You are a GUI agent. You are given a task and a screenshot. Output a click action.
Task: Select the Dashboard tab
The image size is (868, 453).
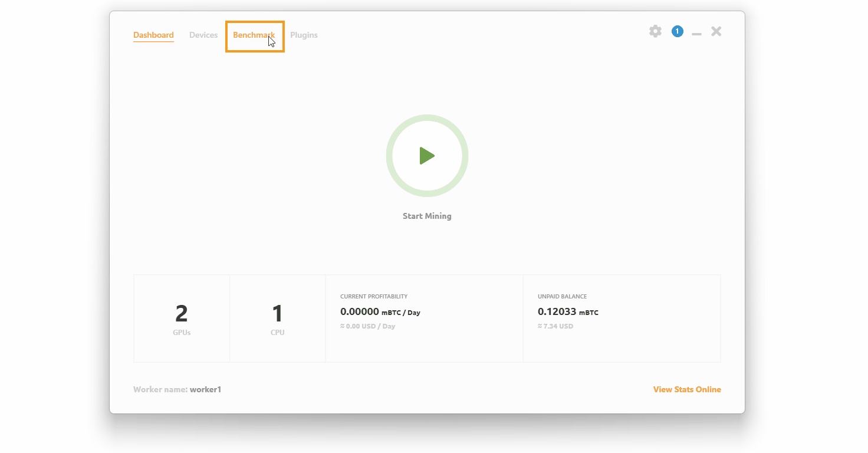coord(153,35)
